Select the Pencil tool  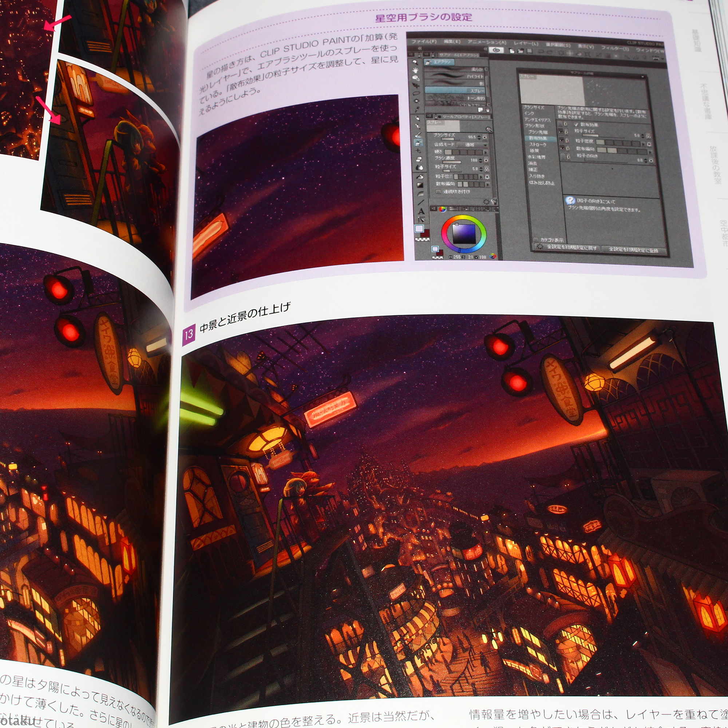click(x=418, y=126)
